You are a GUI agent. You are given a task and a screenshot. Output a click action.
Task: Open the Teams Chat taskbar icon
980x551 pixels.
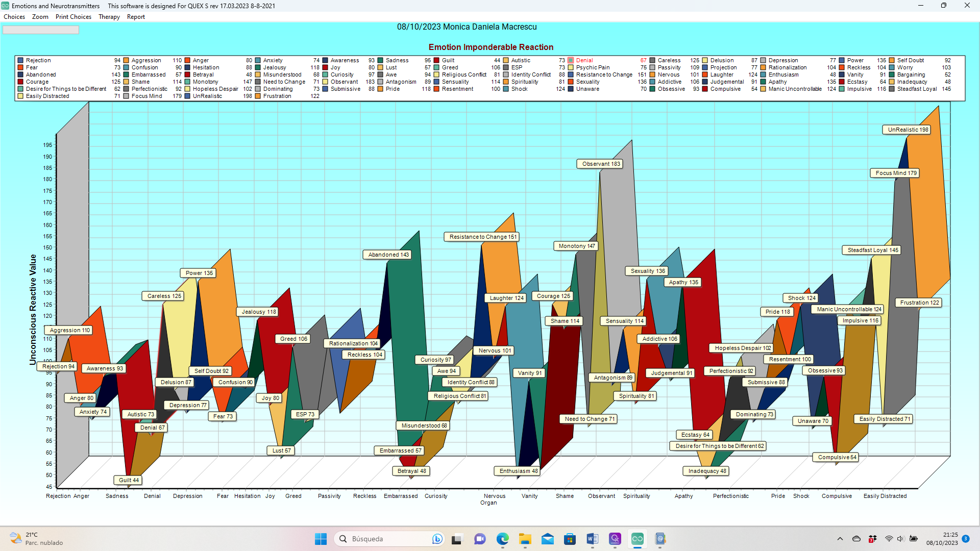pos(480,539)
